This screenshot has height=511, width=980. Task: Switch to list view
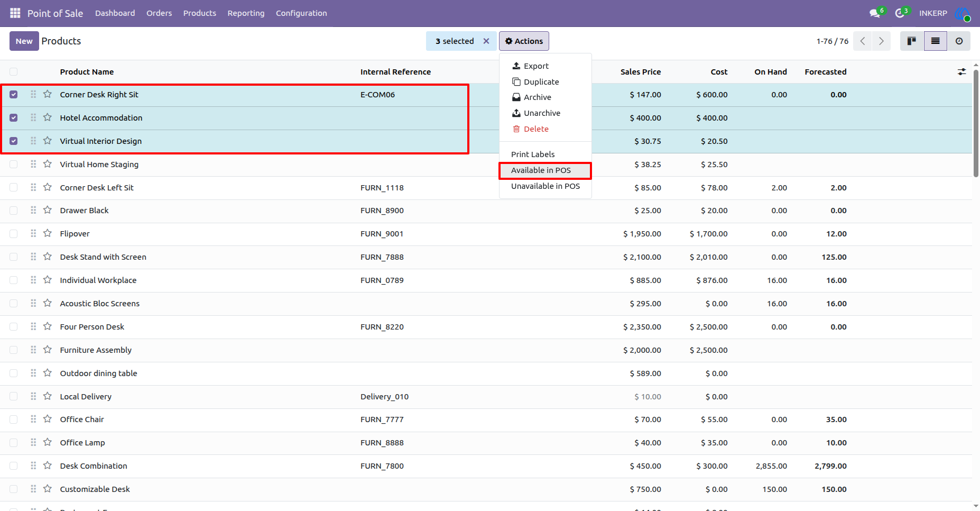click(936, 41)
